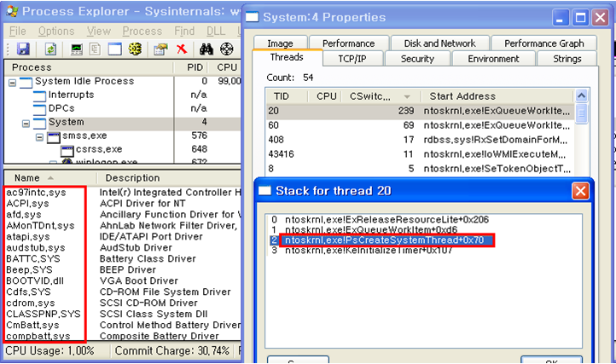
Task: Collapse the System Idle Process tree node
Action: (13, 83)
